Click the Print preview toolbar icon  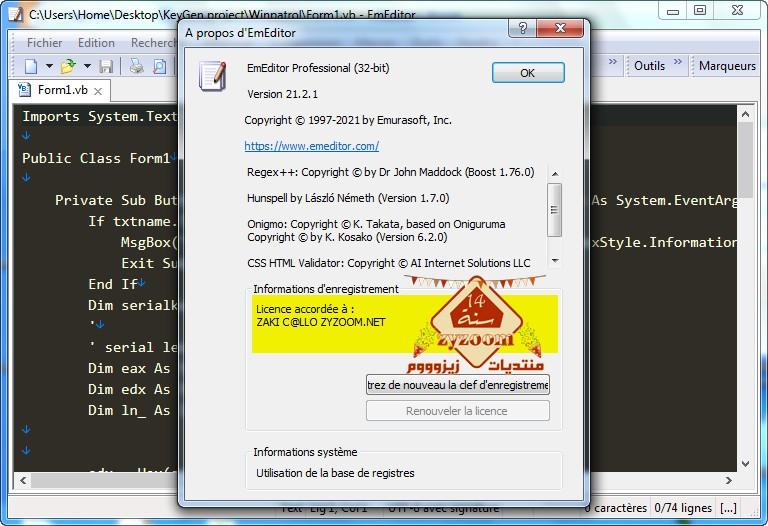(159, 66)
